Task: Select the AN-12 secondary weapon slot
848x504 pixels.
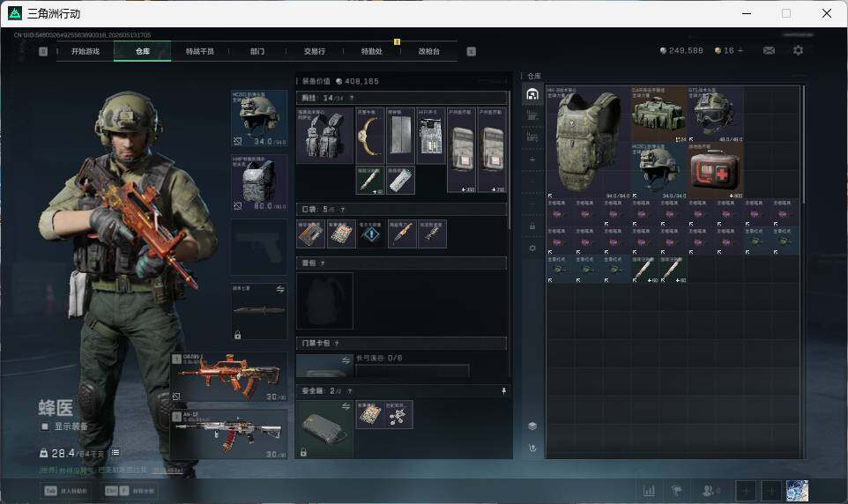Action: point(229,434)
